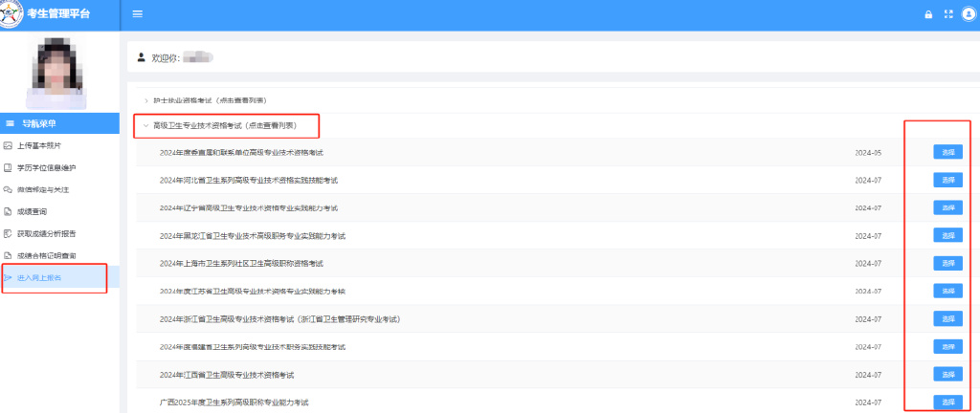Click the candidate profile photo

click(x=56, y=71)
